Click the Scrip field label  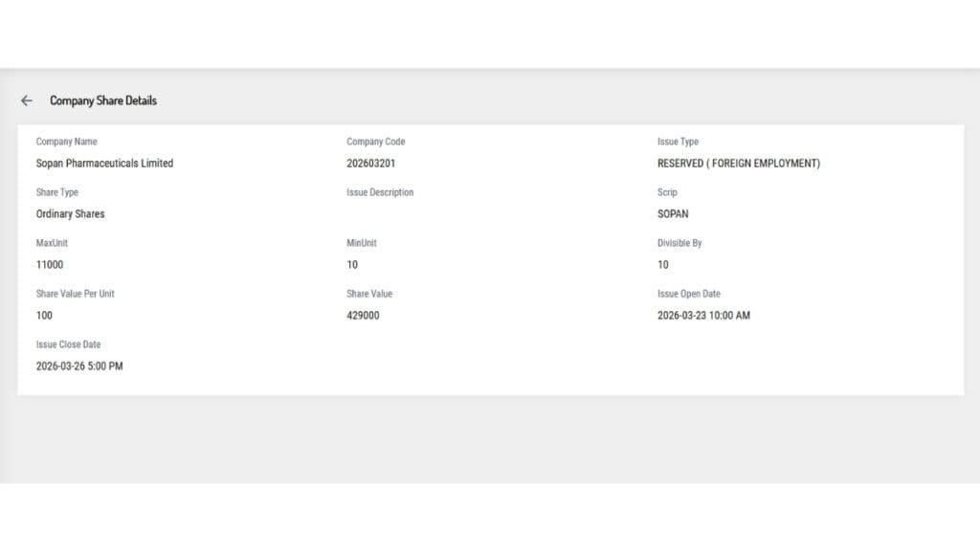click(x=667, y=192)
